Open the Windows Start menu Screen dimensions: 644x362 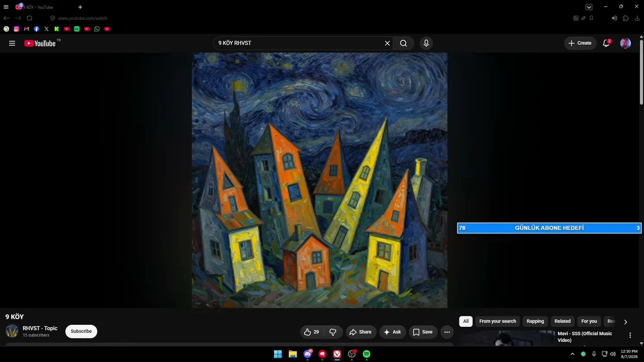pyautogui.click(x=278, y=354)
